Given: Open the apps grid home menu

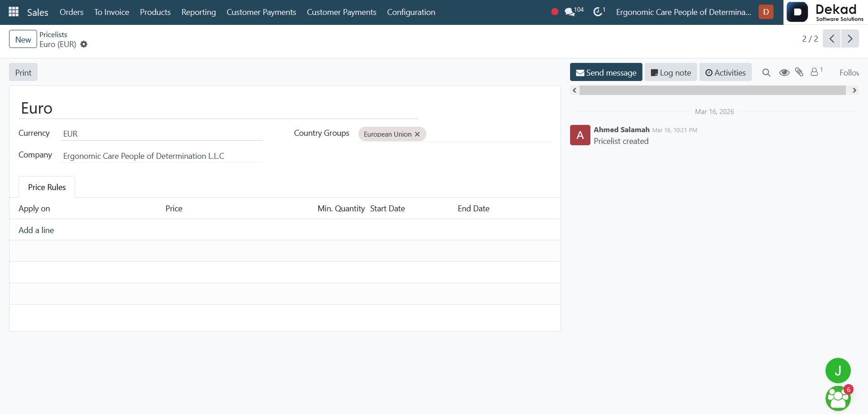Looking at the screenshot, I should coord(14,12).
